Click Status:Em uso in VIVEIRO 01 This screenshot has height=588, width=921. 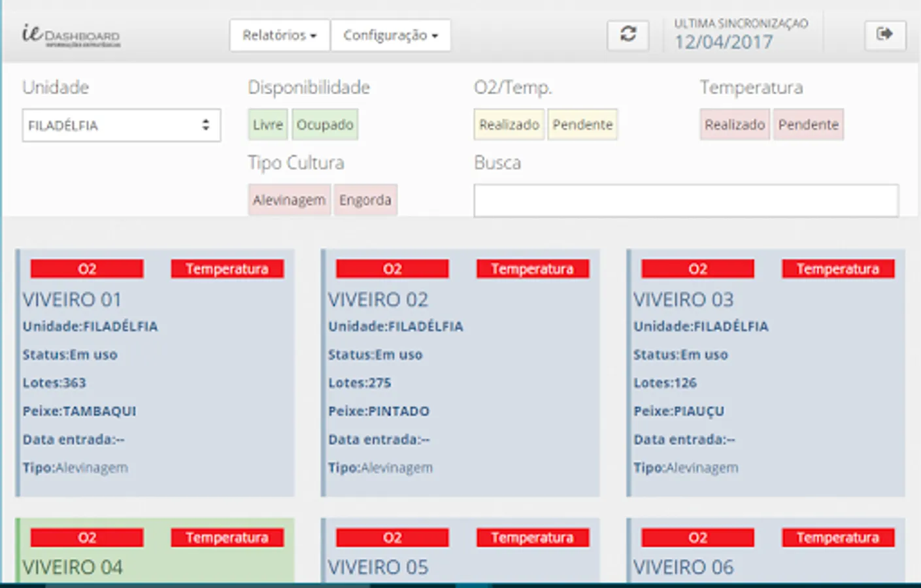coord(70,355)
